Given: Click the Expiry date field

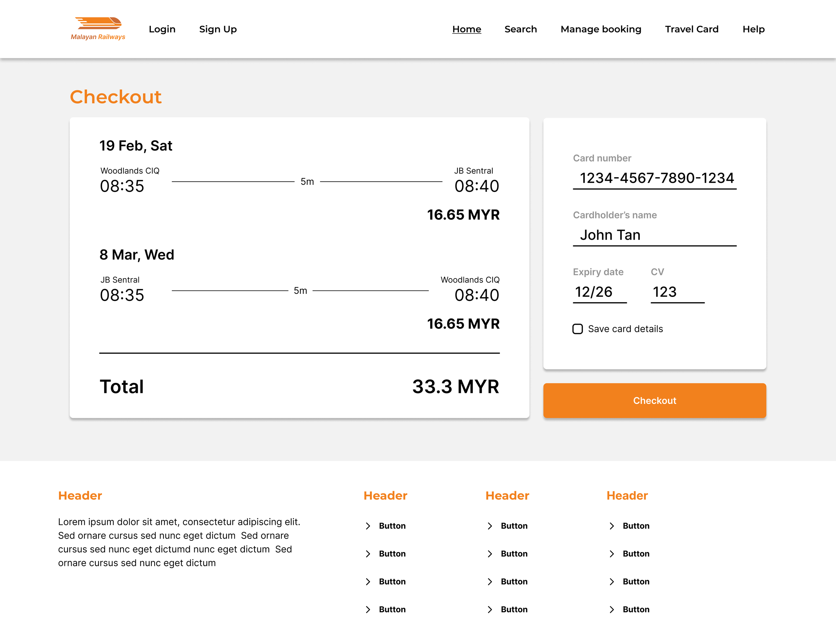Looking at the screenshot, I should (x=600, y=292).
